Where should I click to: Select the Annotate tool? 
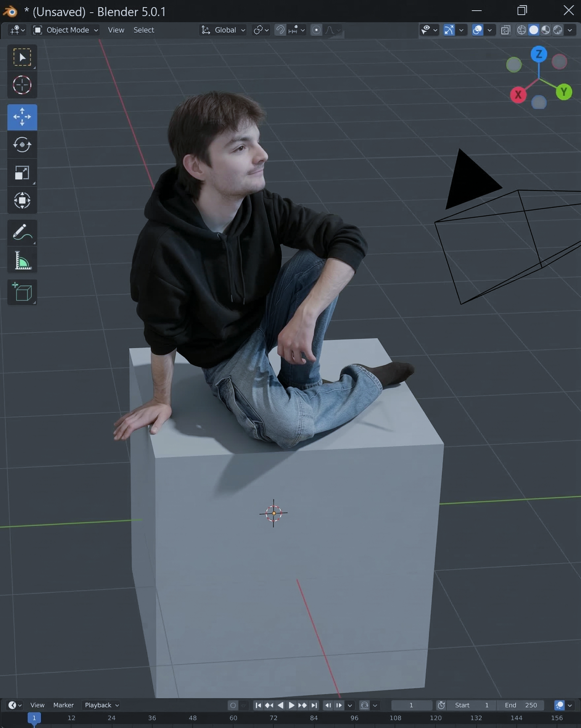22,232
